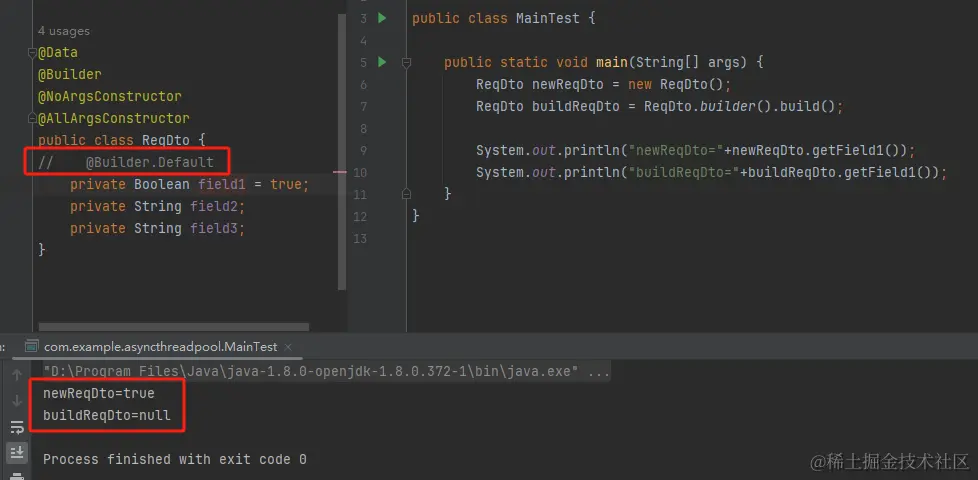Toggle soft-wrap in the run console
This screenshot has height=480, width=978.
point(17,427)
